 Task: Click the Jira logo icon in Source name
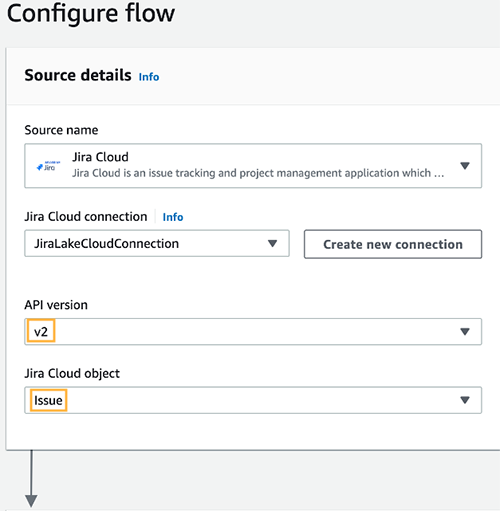point(49,166)
